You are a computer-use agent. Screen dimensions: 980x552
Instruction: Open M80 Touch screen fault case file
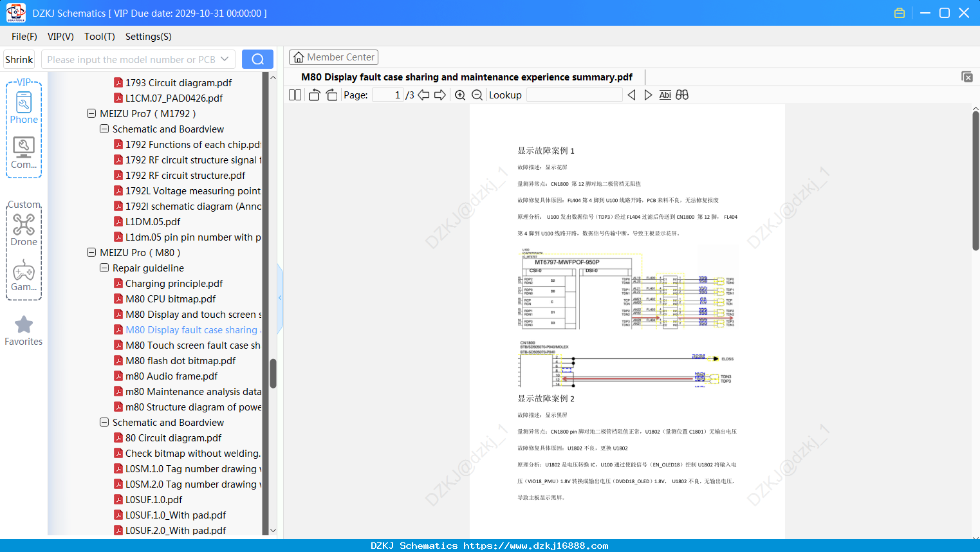(187, 345)
